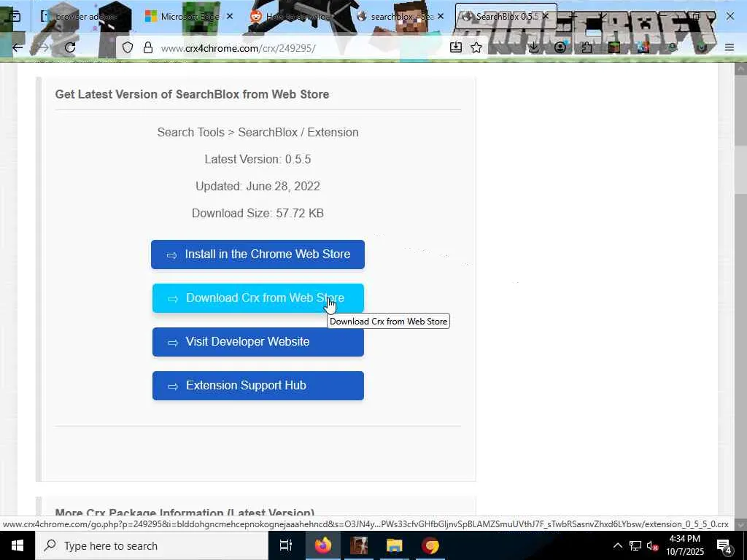This screenshot has width=747, height=560.
Task: Open the Firefox hamburger application menu
Action: 729,47
